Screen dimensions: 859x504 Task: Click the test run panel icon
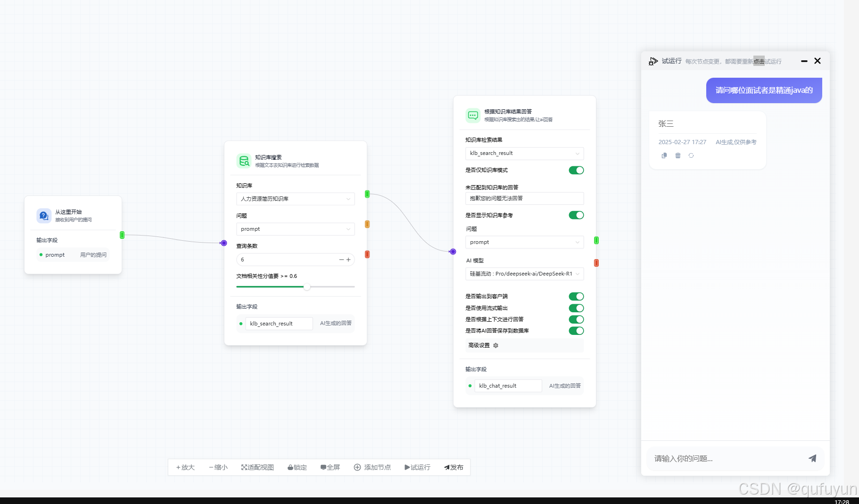[653, 61]
